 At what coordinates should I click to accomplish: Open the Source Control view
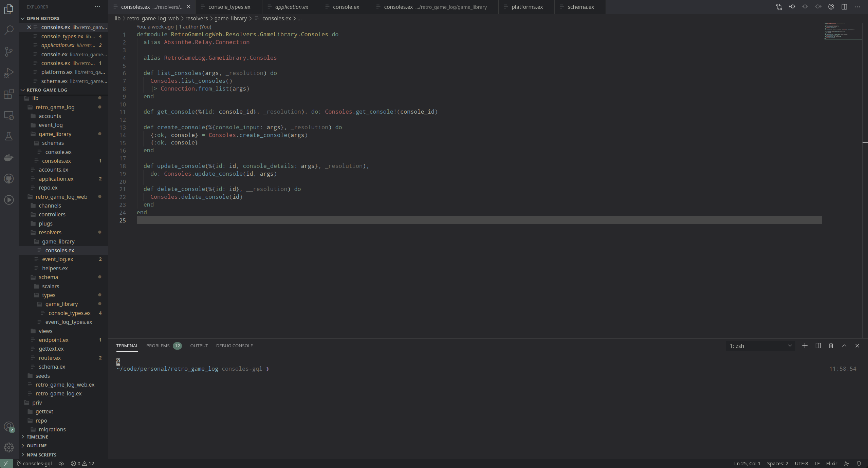9,52
